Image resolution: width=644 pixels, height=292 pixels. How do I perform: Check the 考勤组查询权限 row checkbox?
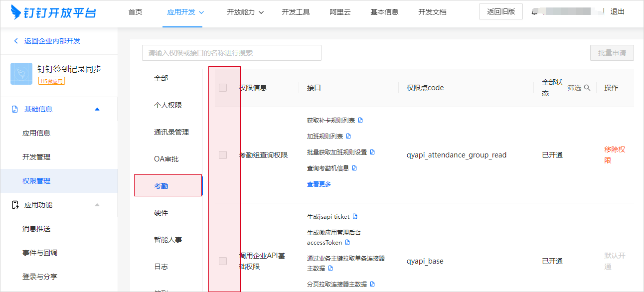pos(223,155)
